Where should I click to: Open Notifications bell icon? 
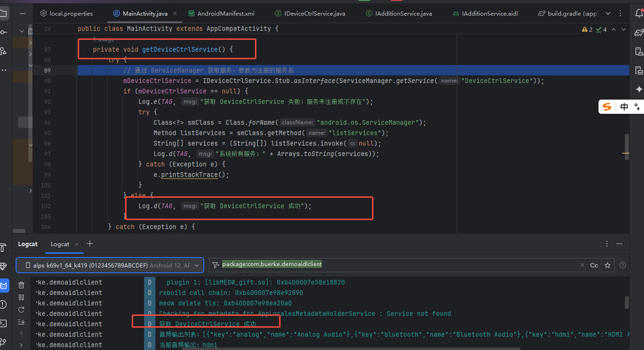[639, 13]
